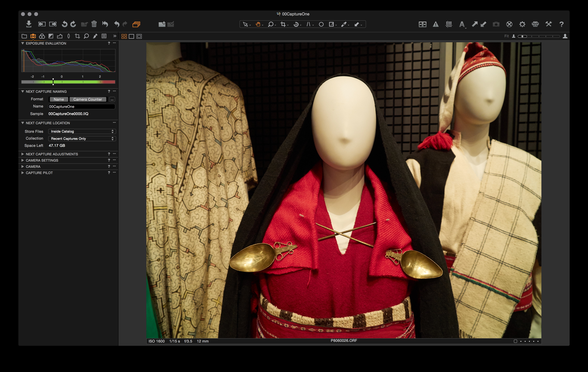
Task: Click the format ellipsis button beside Camera Counter
Action: pyautogui.click(x=112, y=99)
